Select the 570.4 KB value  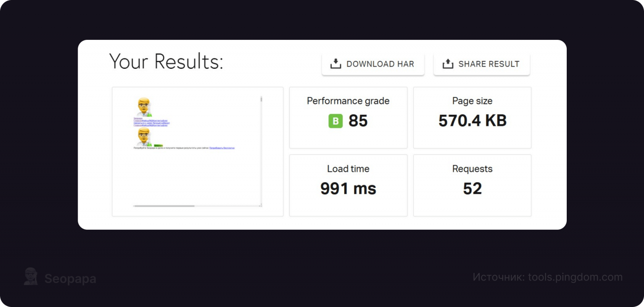click(472, 120)
